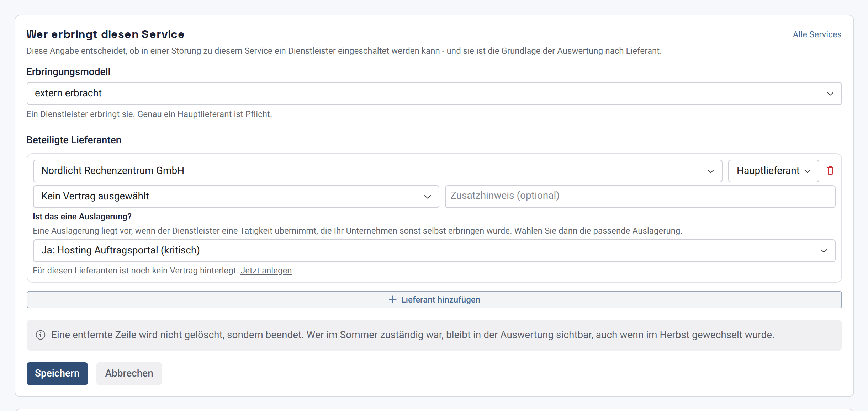Click the info icon in the notice
This screenshot has width=868, height=411.
point(41,335)
